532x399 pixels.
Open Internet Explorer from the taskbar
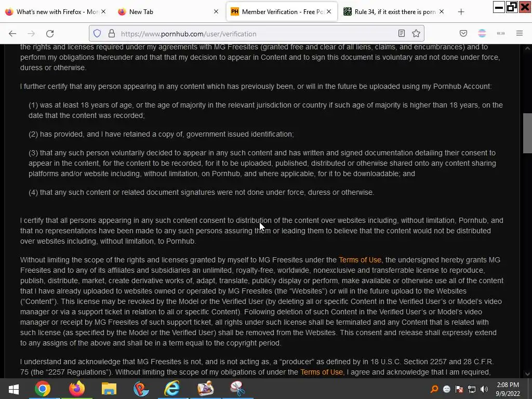(x=172, y=389)
